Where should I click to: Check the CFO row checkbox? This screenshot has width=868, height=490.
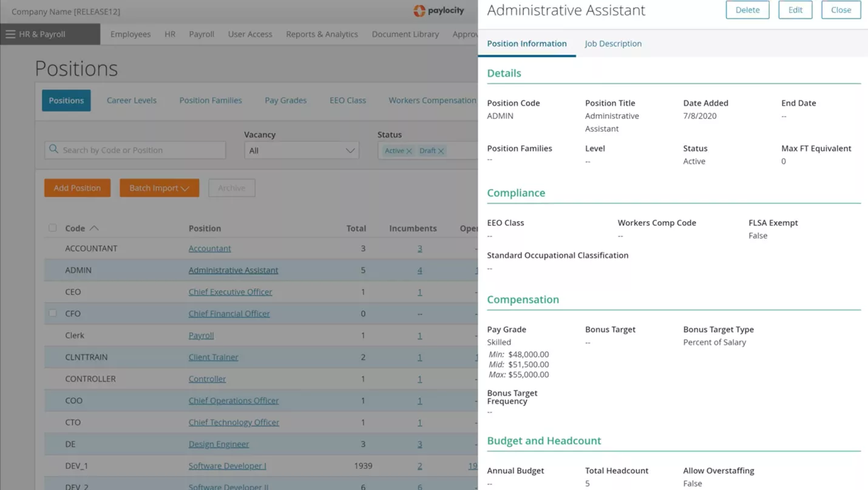(x=53, y=313)
